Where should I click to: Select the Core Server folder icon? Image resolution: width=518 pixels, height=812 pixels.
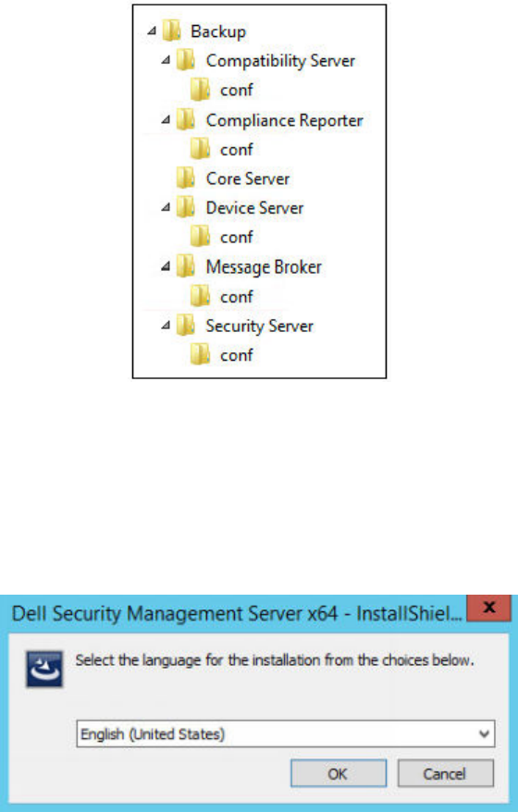click(185, 178)
